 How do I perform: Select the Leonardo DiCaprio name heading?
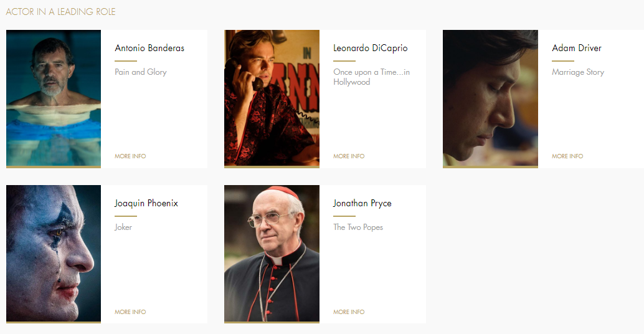pyautogui.click(x=370, y=48)
